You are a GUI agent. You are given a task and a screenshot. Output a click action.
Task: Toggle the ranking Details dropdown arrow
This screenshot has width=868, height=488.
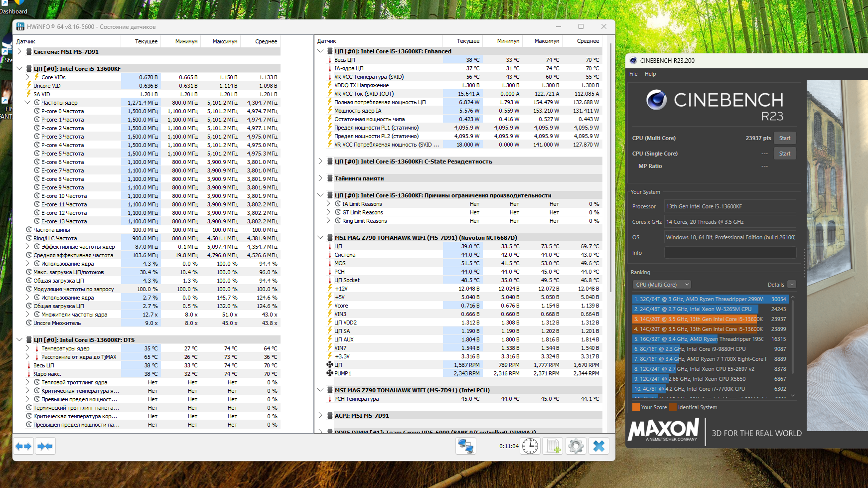coord(792,285)
